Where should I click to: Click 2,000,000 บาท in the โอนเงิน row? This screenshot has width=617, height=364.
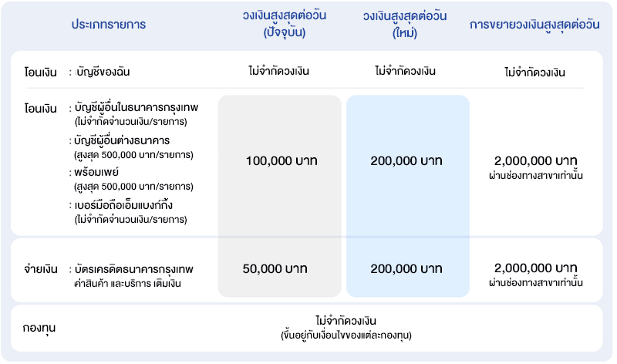pos(535,161)
